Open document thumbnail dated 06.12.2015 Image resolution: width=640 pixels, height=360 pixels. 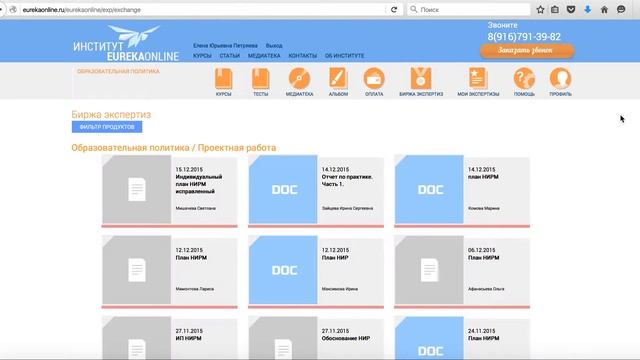pos(429,270)
